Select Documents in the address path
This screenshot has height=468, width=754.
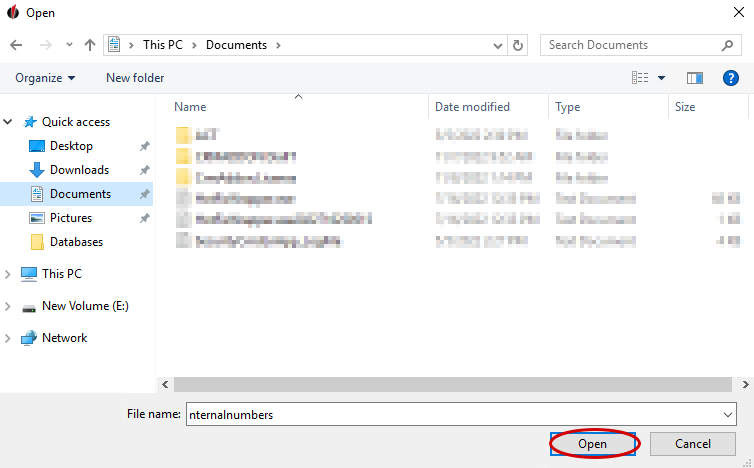(x=236, y=45)
